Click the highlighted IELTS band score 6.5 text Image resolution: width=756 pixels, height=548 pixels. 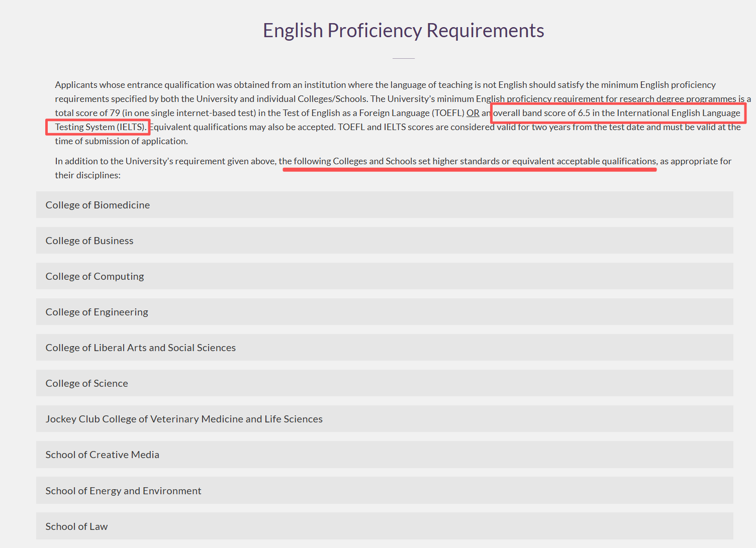[x=617, y=113]
